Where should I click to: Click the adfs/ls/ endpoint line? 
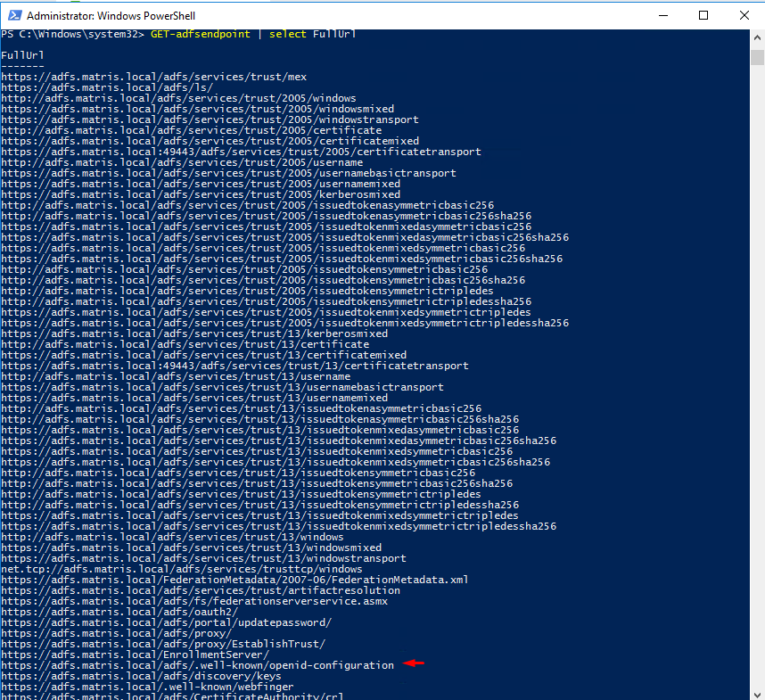(107, 87)
